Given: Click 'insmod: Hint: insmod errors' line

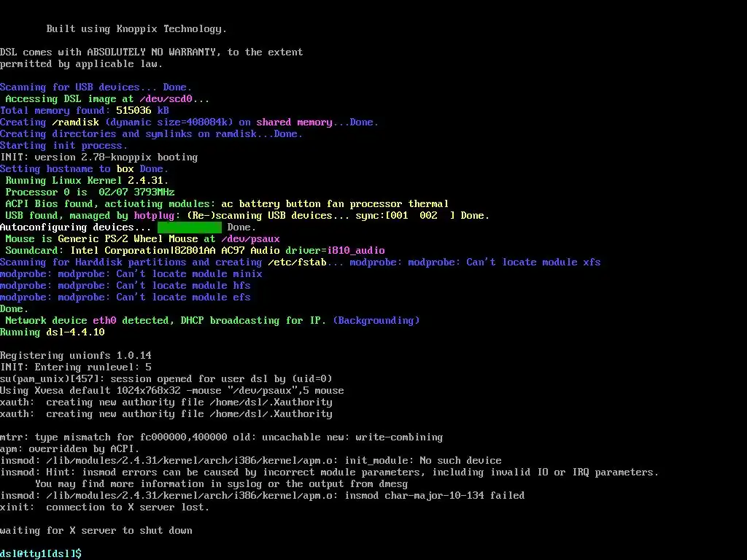Looking at the screenshot, I should pos(329,472).
